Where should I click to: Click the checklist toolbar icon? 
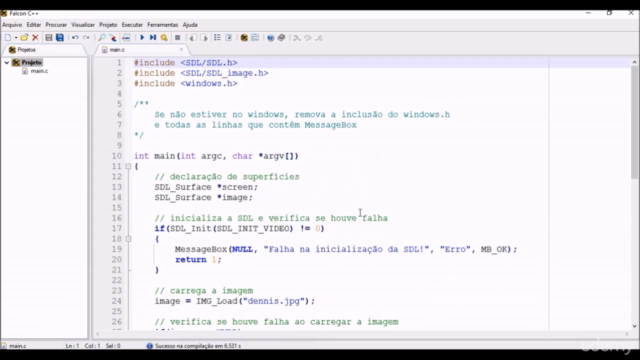point(229,38)
